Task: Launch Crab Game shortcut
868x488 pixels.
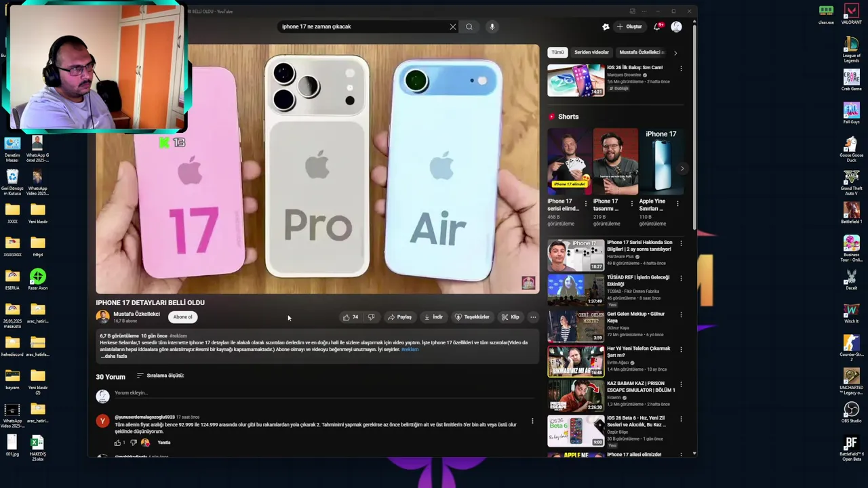Action: (x=851, y=81)
